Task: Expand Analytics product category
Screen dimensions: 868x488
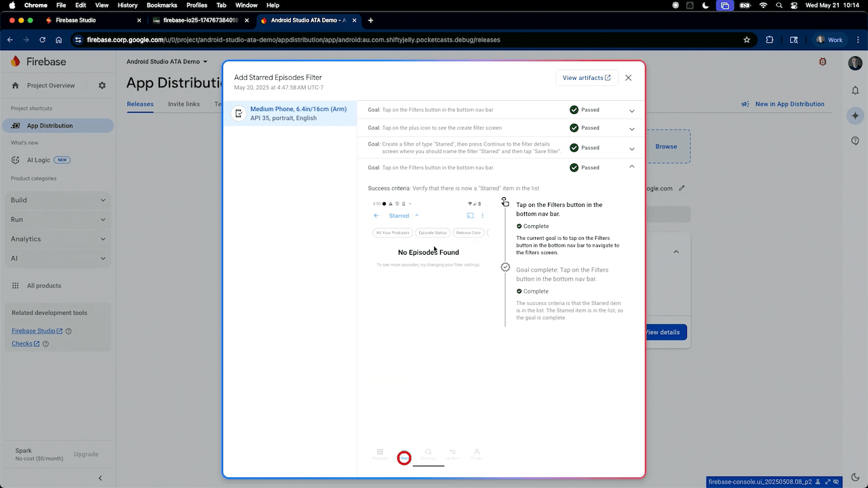Action: [58, 239]
